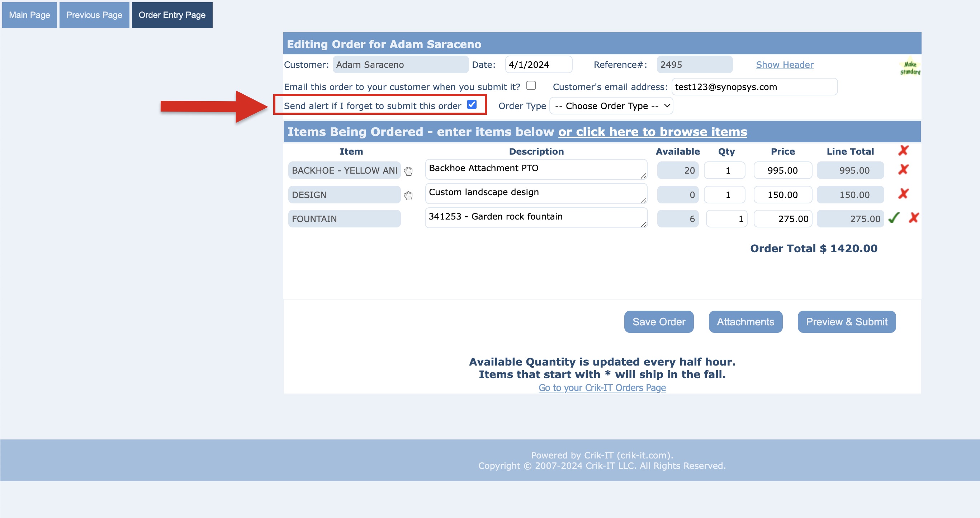The image size is (980, 518).
Task: Click the red X in table header
Action: tap(903, 150)
